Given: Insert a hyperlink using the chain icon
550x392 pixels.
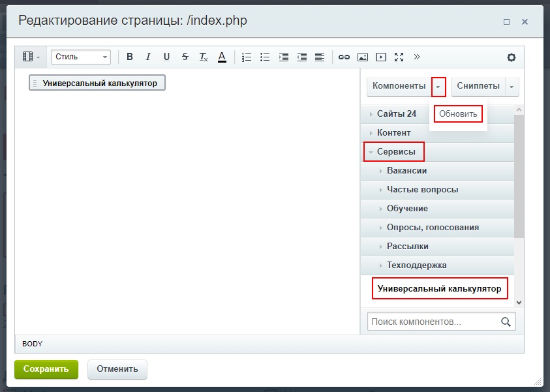Looking at the screenshot, I should 344,57.
